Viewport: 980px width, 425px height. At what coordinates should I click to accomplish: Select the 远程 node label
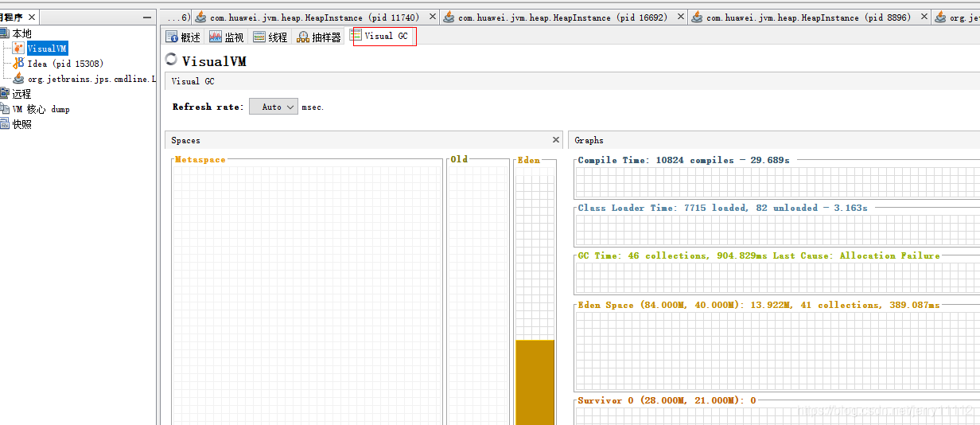[x=21, y=94]
